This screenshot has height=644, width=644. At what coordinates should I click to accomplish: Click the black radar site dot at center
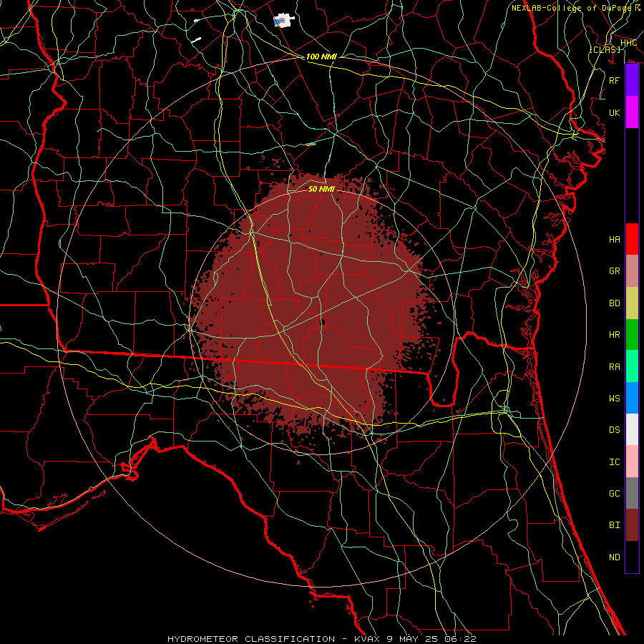[x=322, y=322]
